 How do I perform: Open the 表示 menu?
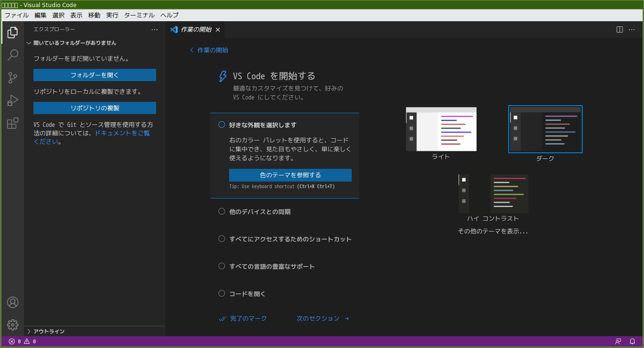[76, 15]
